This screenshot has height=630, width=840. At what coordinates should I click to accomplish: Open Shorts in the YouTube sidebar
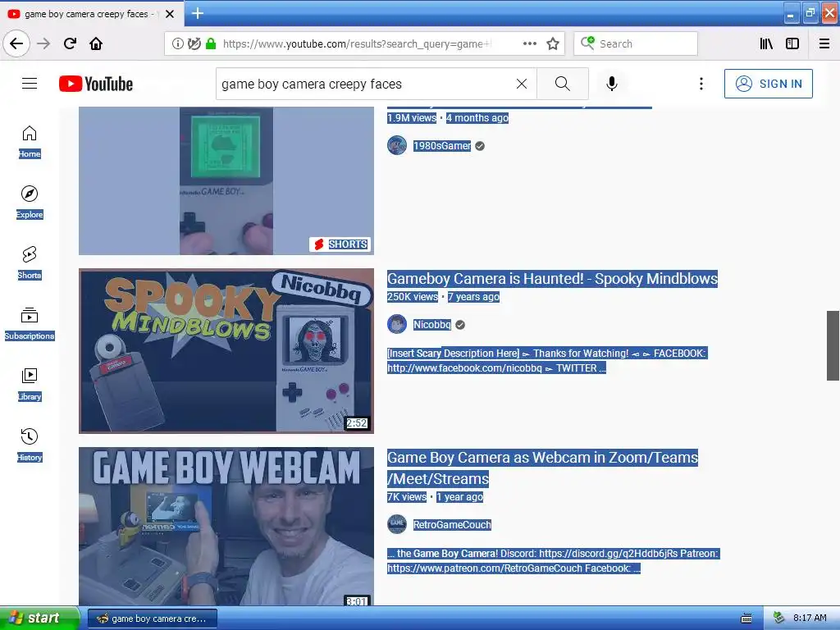point(30,263)
